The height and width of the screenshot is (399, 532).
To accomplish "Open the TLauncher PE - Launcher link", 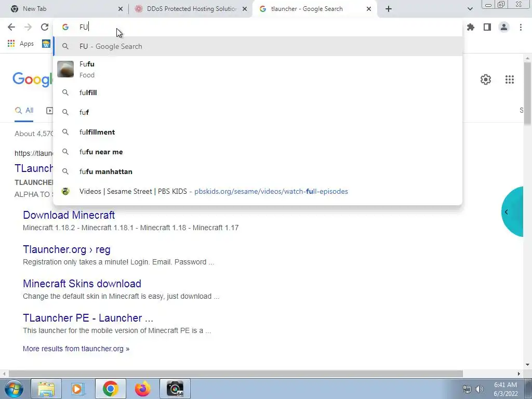I will click(x=88, y=318).
